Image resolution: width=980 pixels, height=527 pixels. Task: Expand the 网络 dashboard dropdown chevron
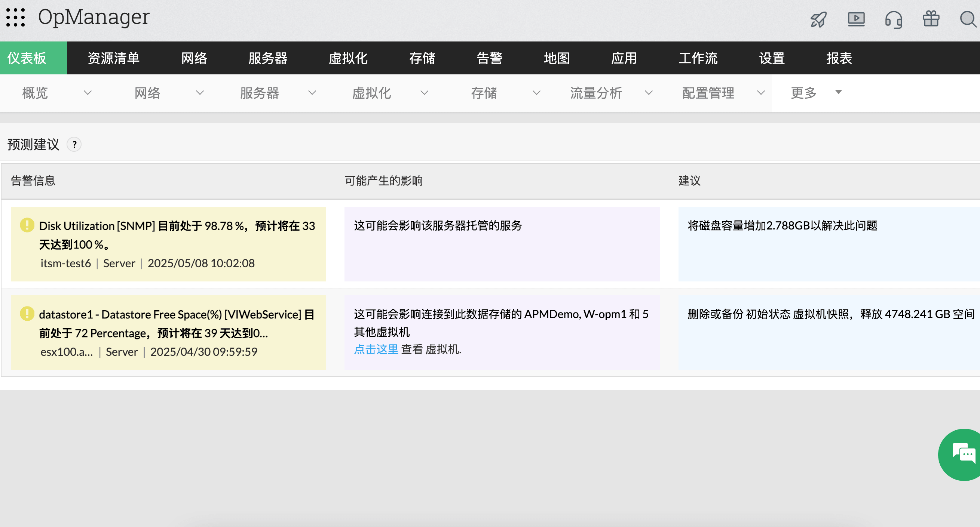click(200, 93)
